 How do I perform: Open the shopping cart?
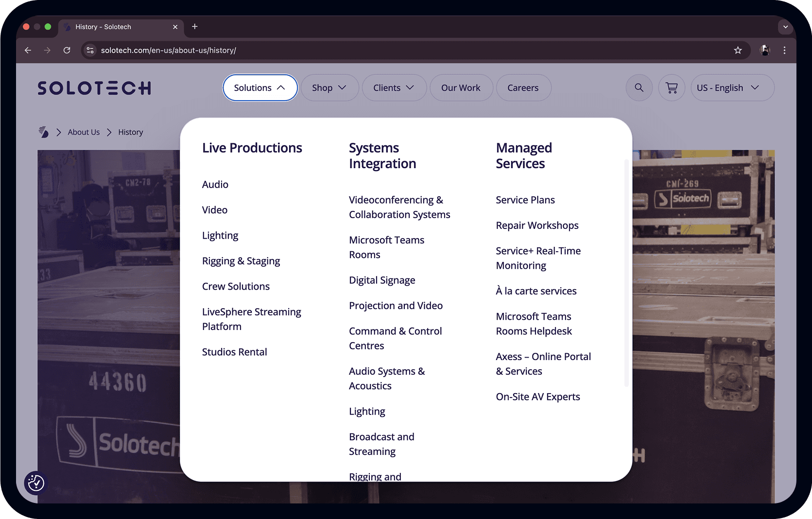(672, 87)
